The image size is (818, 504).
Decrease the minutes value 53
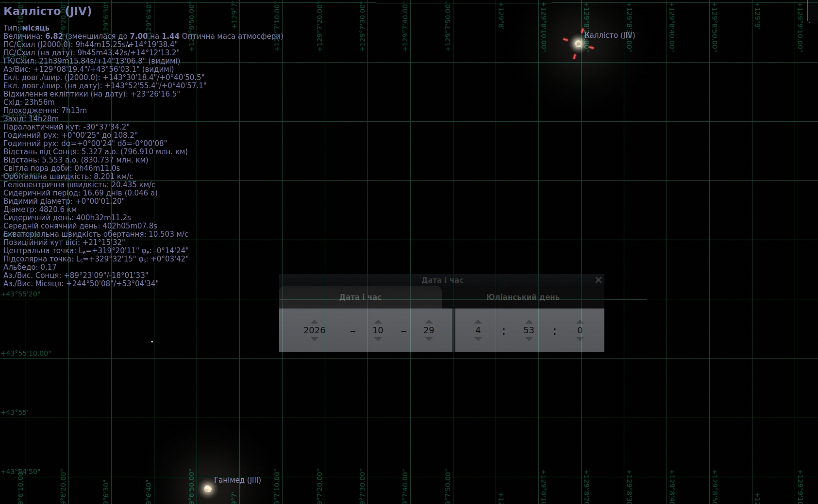pyautogui.click(x=529, y=339)
